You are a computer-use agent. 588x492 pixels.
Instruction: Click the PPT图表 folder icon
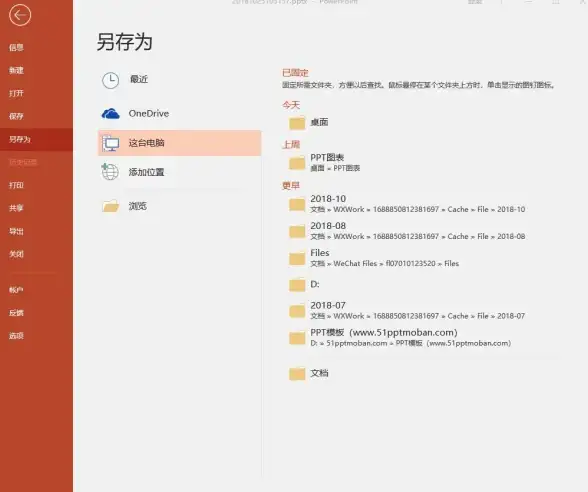[297, 163]
